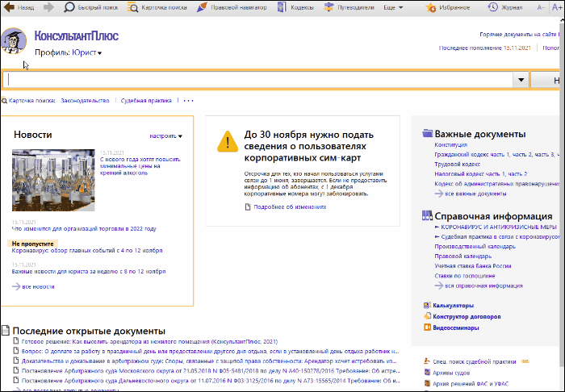565x392 pixels.
Task: Open КОРОНАВИРУС И АНТИКРИЗИСНЫЕ МЕРЫ link
Action: [x=499, y=227]
